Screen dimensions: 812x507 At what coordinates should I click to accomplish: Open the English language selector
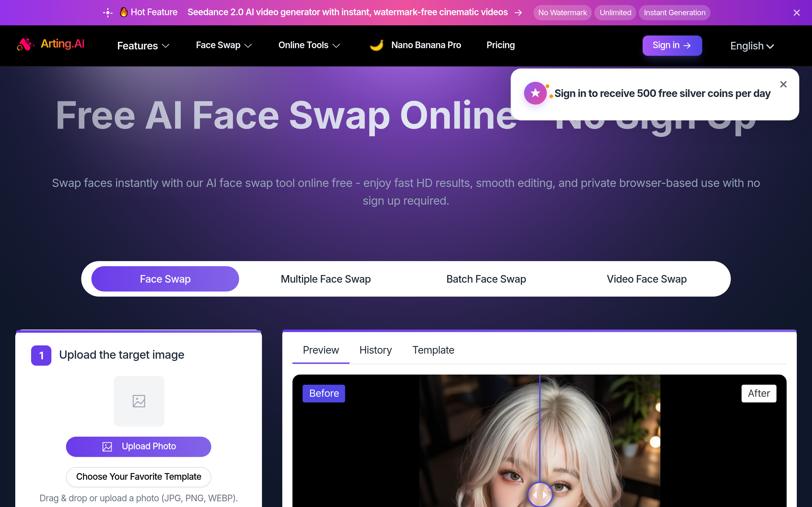click(752, 46)
